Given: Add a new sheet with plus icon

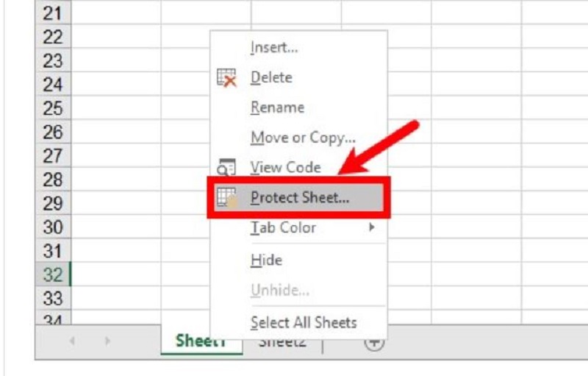Looking at the screenshot, I should 374,342.
